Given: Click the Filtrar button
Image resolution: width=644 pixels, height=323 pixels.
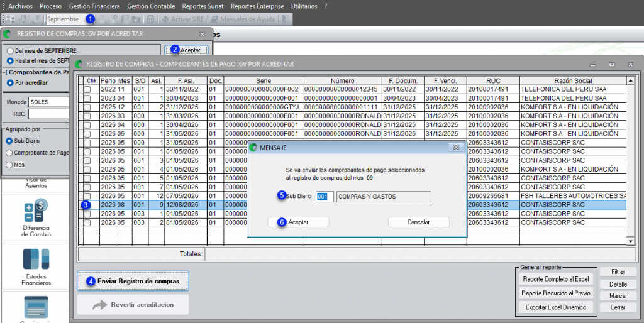Looking at the screenshot, I should 618,271.
